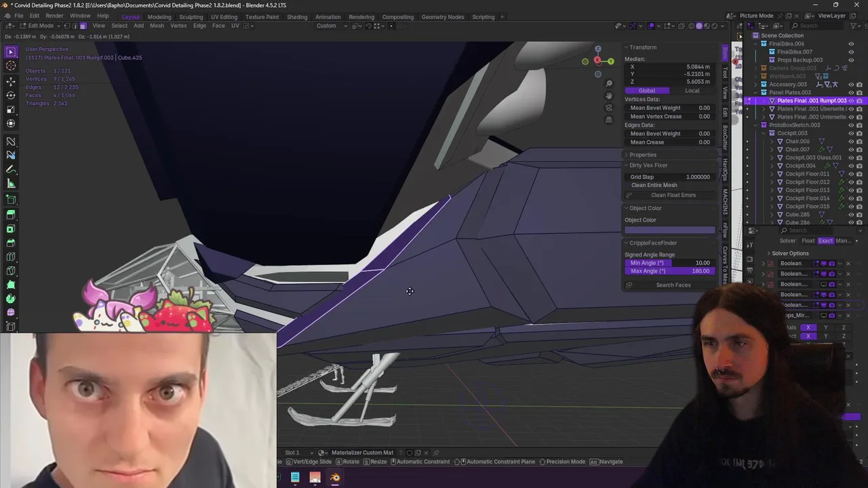Select the Select Box tool

click(x=11, y=52)
